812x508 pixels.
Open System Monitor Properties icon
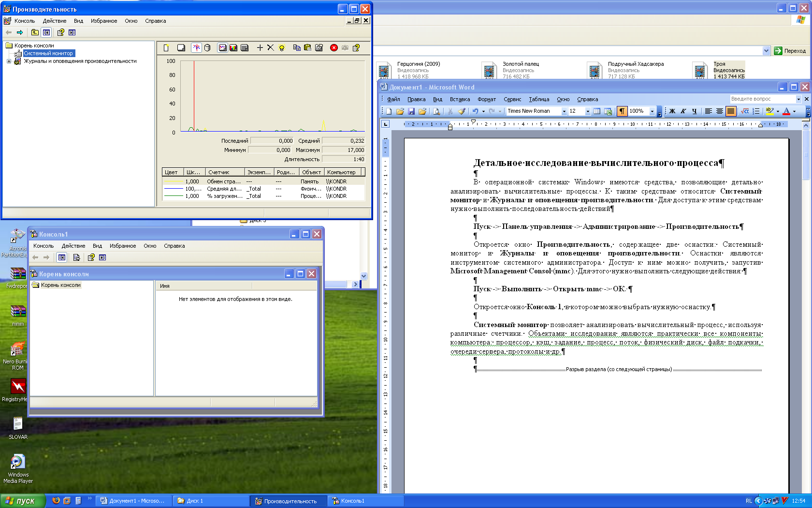319,47
